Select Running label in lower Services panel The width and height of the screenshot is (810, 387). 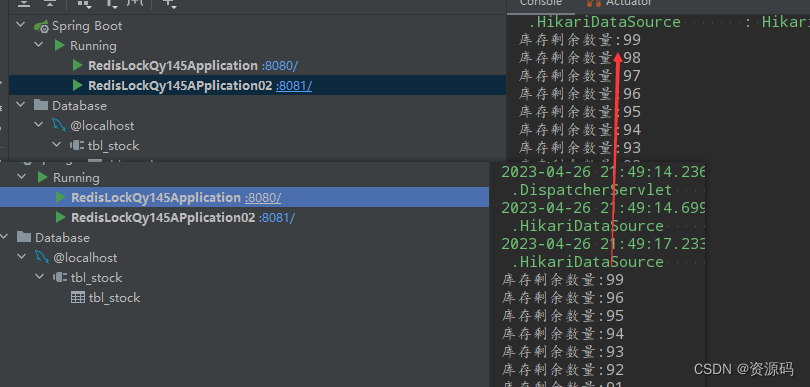[x=76, y=177]
